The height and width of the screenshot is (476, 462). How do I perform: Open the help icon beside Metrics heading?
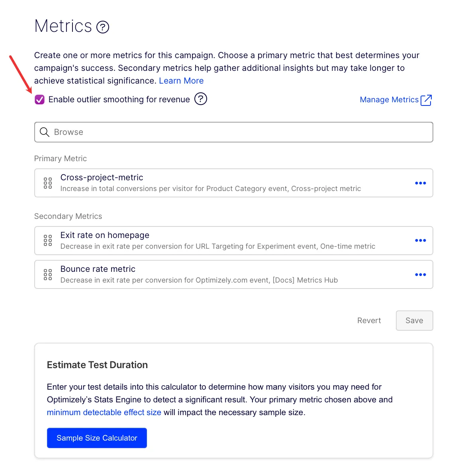click(x=103, y=27)
